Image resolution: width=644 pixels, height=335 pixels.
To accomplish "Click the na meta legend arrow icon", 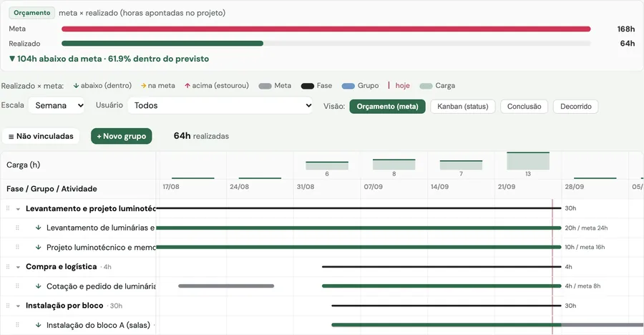I will (143, 86).
